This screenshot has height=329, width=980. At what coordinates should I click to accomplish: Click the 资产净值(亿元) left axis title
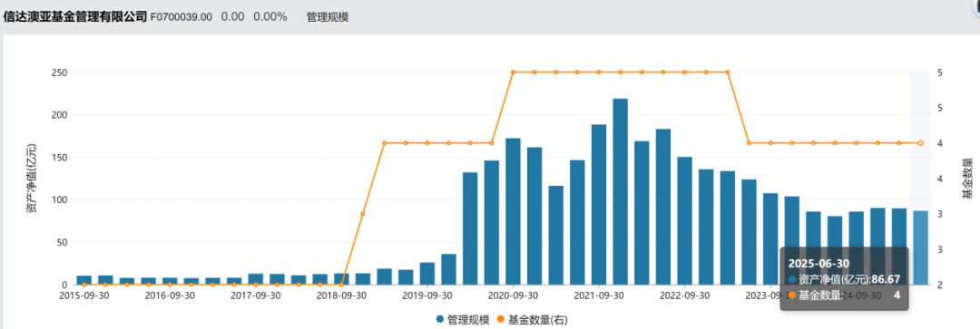point(31,178)
